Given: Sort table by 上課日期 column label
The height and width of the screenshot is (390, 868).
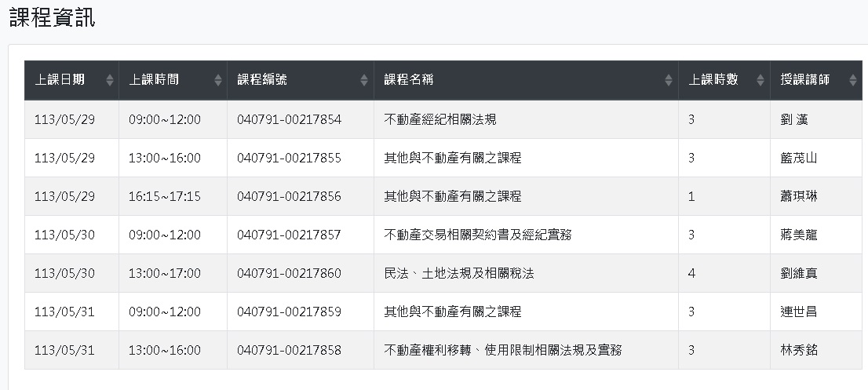Looking at the screenshot, I should coord(60,79).
